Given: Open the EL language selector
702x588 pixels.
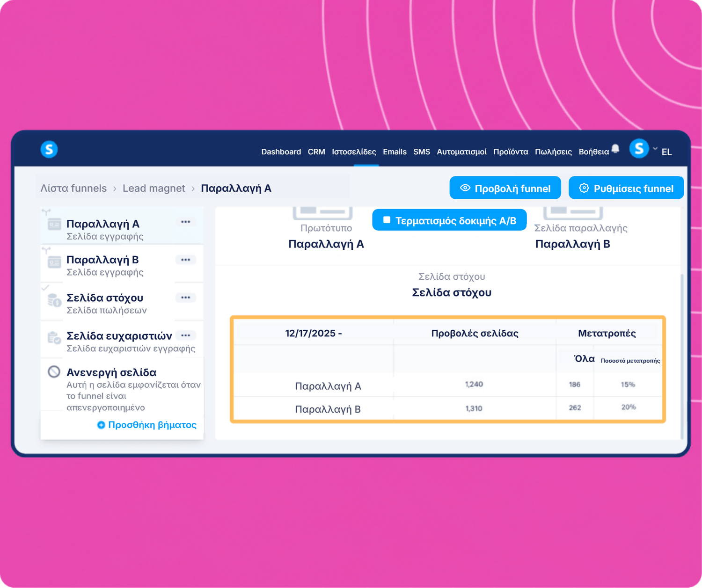Looking at the screenshot, I should (667, 152).
